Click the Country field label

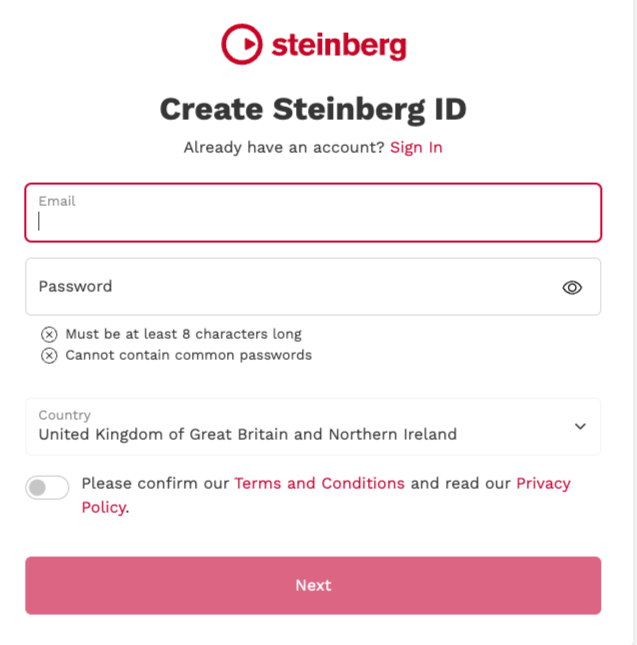point(65,415)
